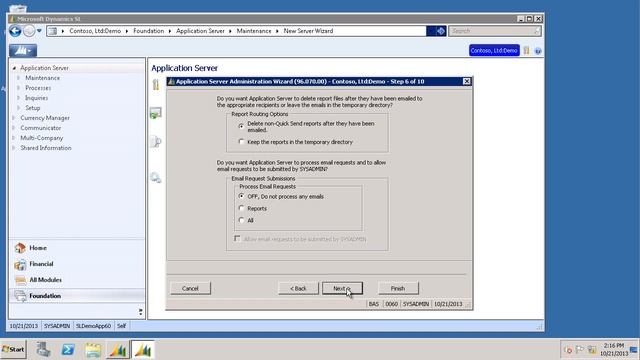This screenshot has height=360, width=640.
Task: Click Contoso, Ltd:Demo in the breadcrumb path
Action: [95, 31]
